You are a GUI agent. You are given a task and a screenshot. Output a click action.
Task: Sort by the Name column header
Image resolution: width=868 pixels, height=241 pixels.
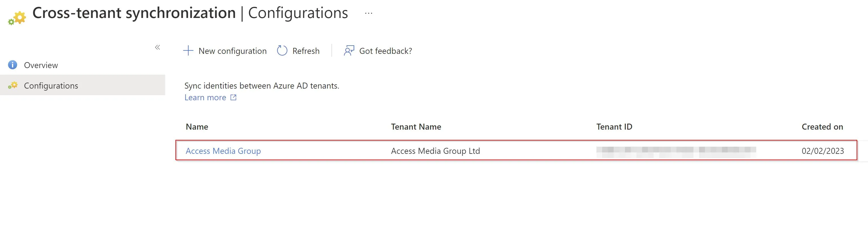click(197, 127)
